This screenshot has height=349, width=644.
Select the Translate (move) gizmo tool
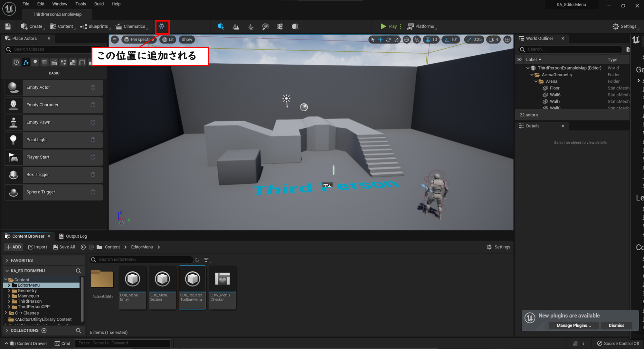[x=380, y=40]
